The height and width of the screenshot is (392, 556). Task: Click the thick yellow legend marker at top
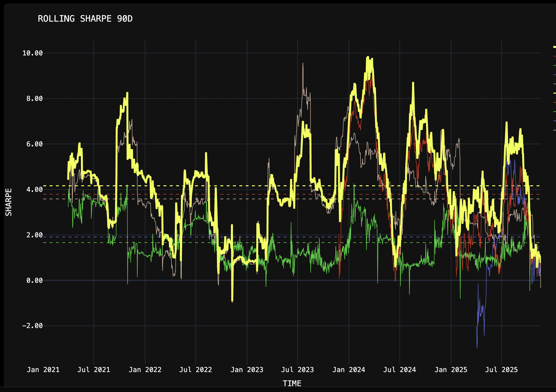pos(554,47)
